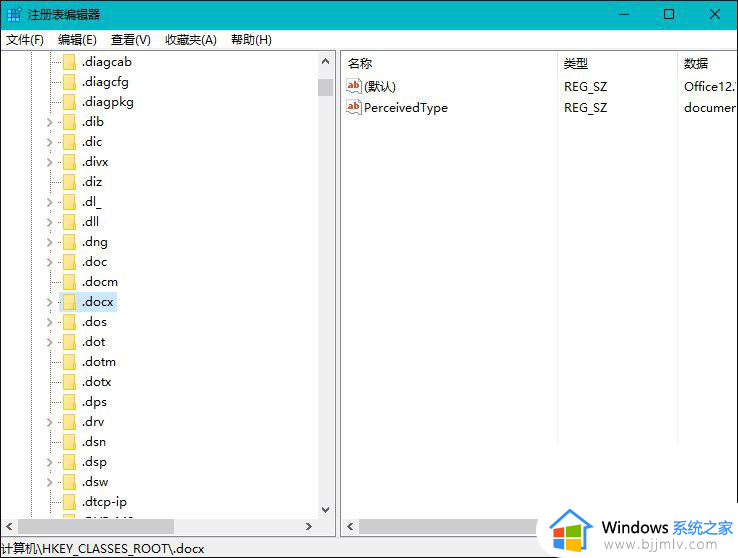Expand the .dsp key
This screenshot has width=738, height=558.
tap(49, 462)
